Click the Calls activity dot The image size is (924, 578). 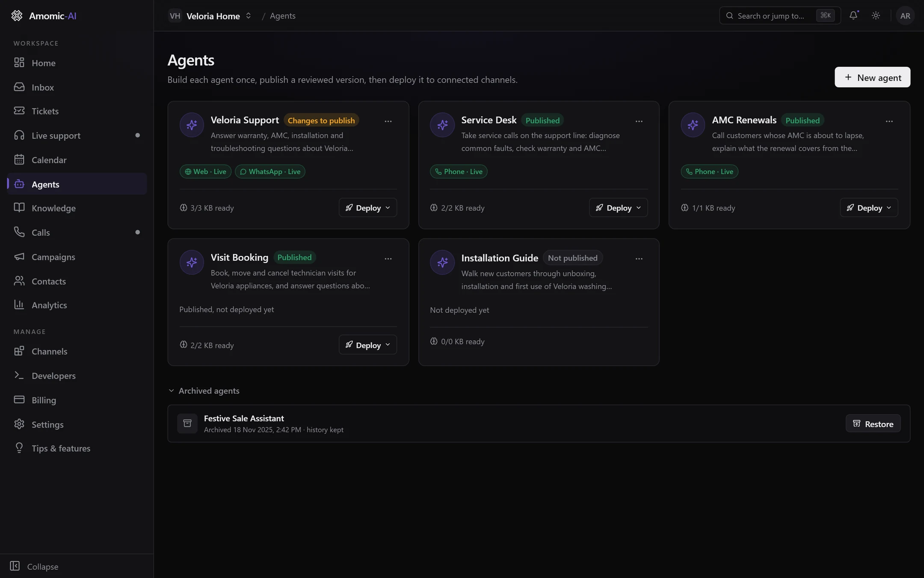coord(137,232)
